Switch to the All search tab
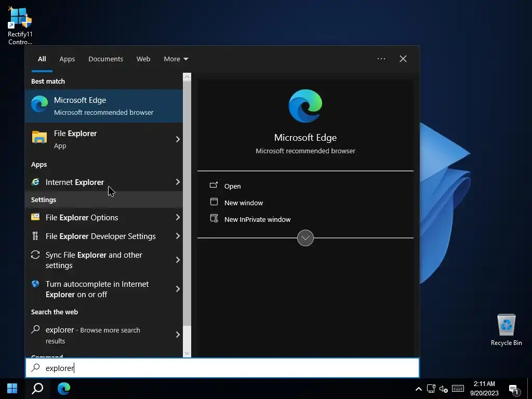This screenshot has height=399, width=532. click(x=42, y=59)
